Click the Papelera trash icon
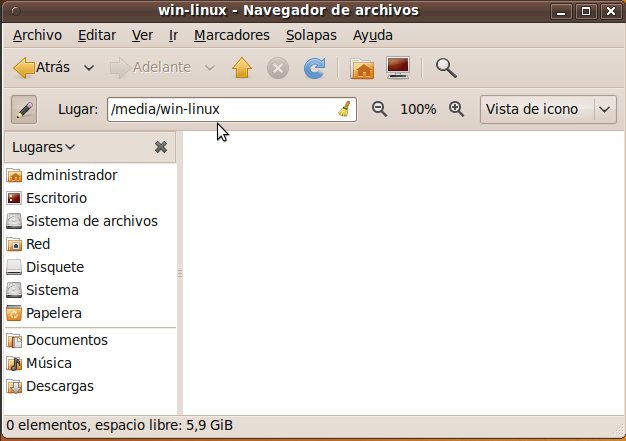This screenshot has width=626, height=441. 14,313
